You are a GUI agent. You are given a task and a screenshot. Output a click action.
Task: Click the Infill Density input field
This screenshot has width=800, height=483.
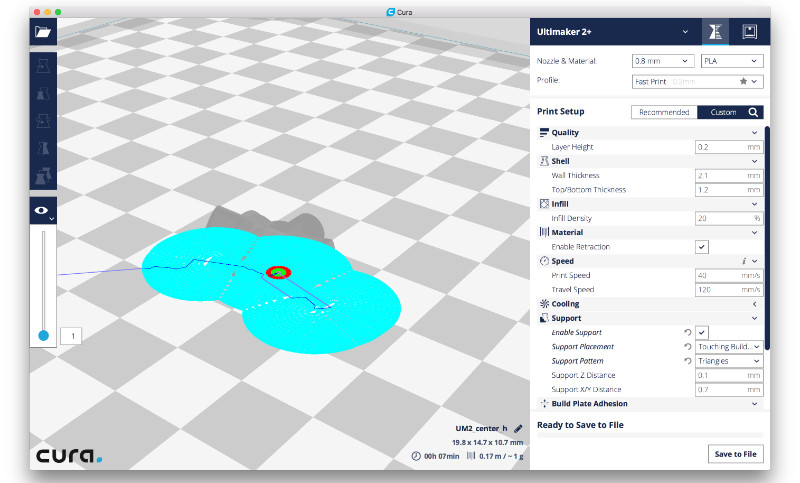[x=730, y=218]
